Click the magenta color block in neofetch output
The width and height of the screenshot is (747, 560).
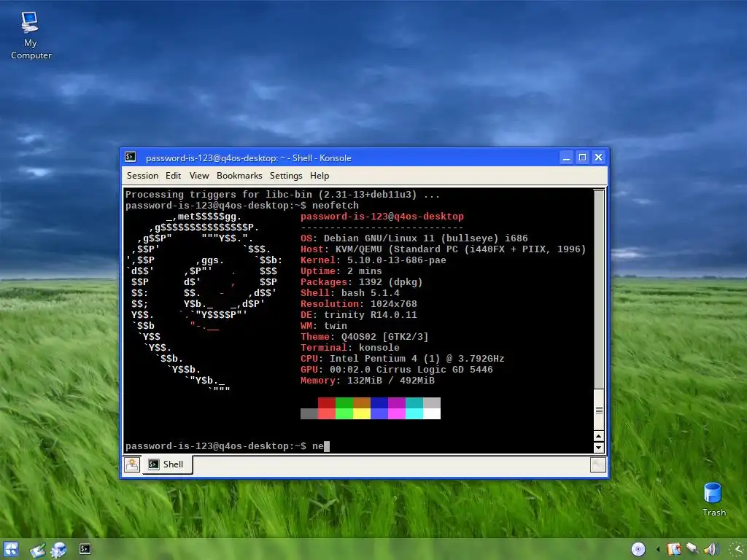[x=396, y=414]
